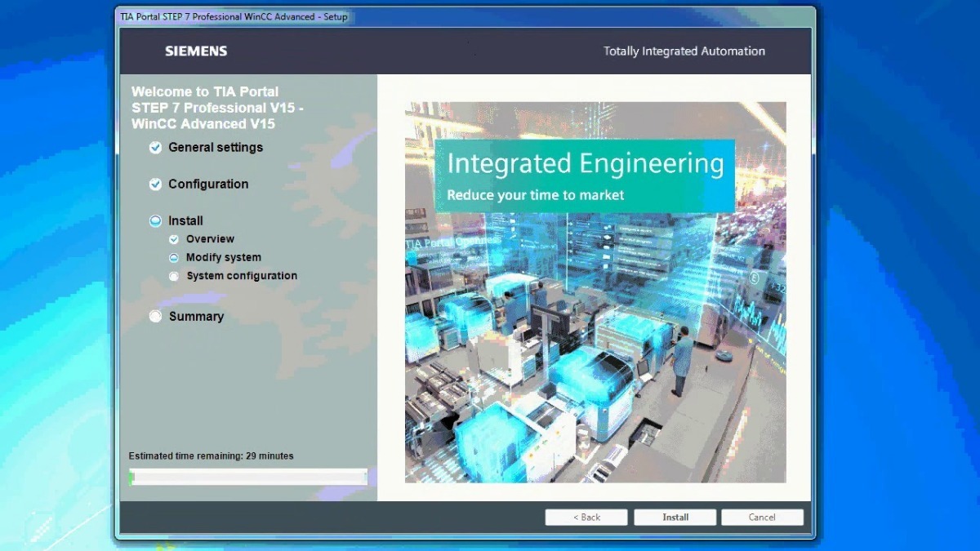The height and width of the screenshot is (551, 980).
Task: Click the Integrated Engineering banner image
Action: [x=595, y=292]
